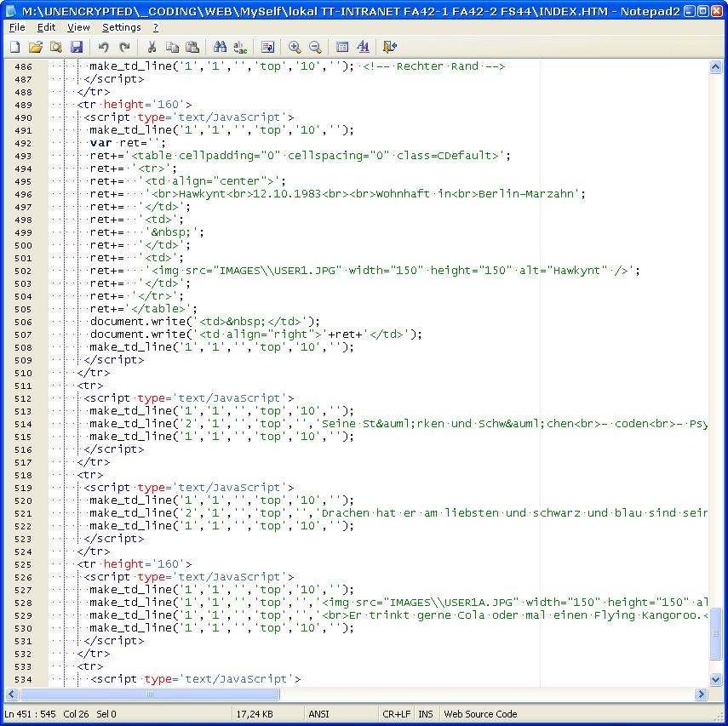The width and height of the screenshot is (728, 726).
Task: Click the Redo arrow icon
Action: point(124,47)
